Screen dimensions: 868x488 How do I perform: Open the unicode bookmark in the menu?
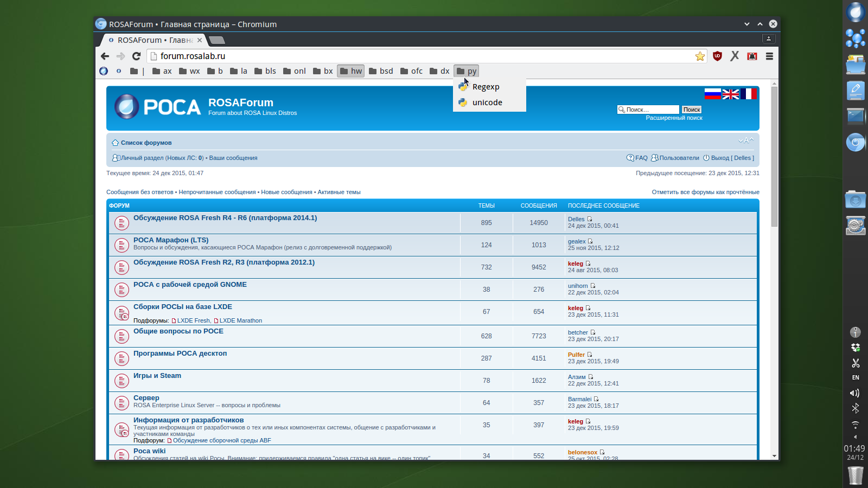[489, 102]
